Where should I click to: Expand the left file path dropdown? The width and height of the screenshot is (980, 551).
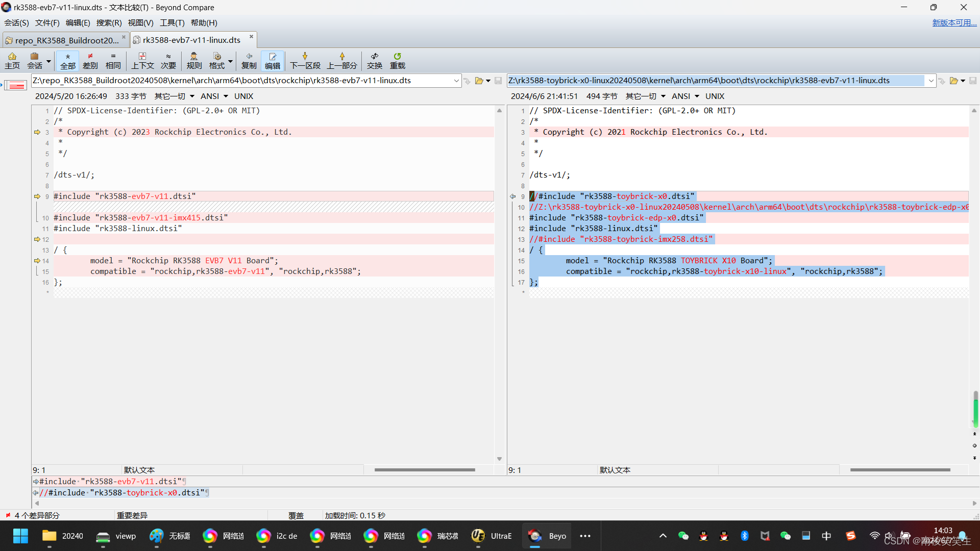[x=456, y=81]
